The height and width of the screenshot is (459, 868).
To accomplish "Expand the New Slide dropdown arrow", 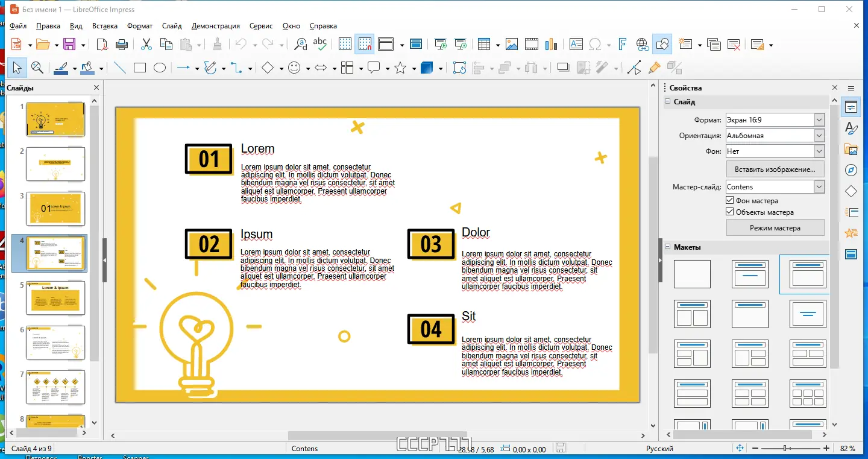I will point(699,45).
